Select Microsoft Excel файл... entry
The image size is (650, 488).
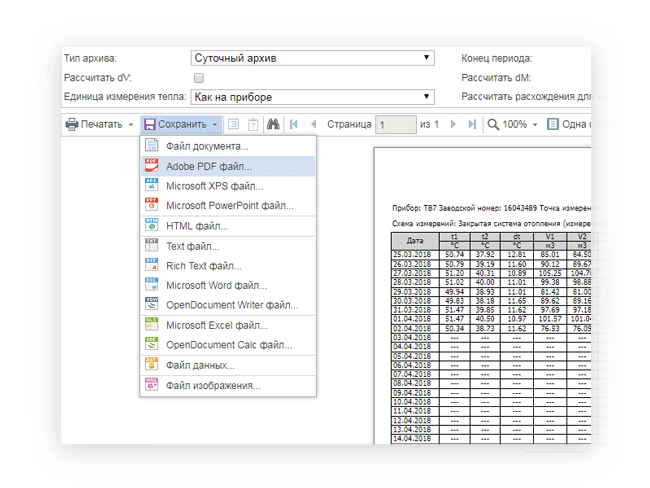[228, 325]
